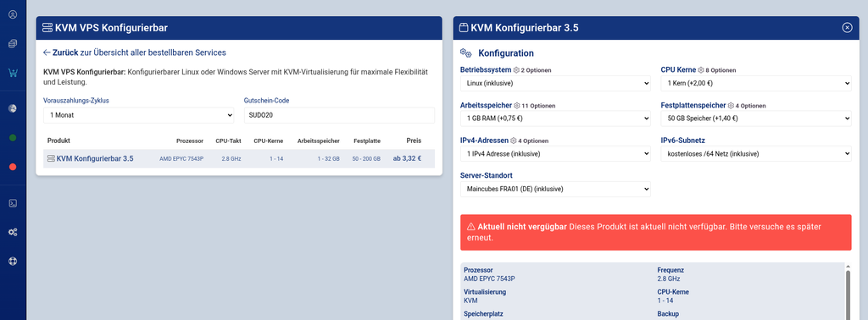868x320 pixels.
Task: Click the Preis column header
Action: 414,141
